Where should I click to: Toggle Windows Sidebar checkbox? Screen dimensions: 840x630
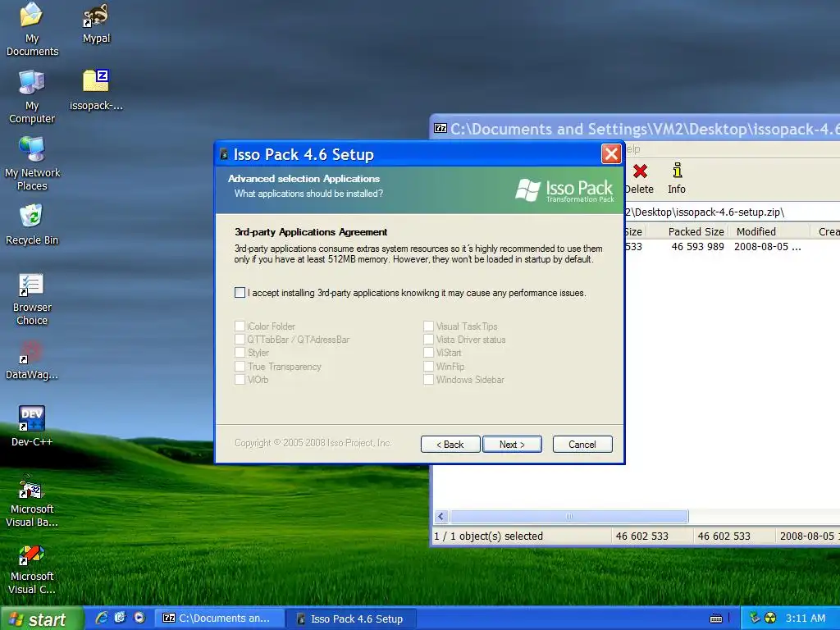click(x=428, y=379)
